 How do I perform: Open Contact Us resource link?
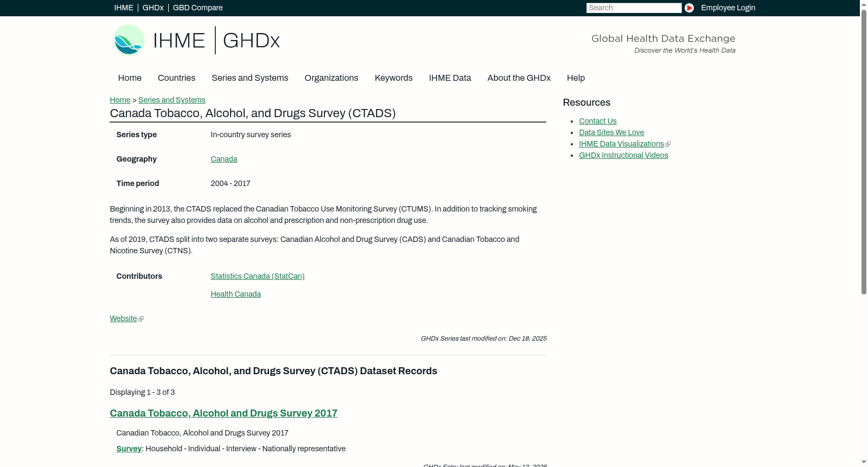point(598,121)
